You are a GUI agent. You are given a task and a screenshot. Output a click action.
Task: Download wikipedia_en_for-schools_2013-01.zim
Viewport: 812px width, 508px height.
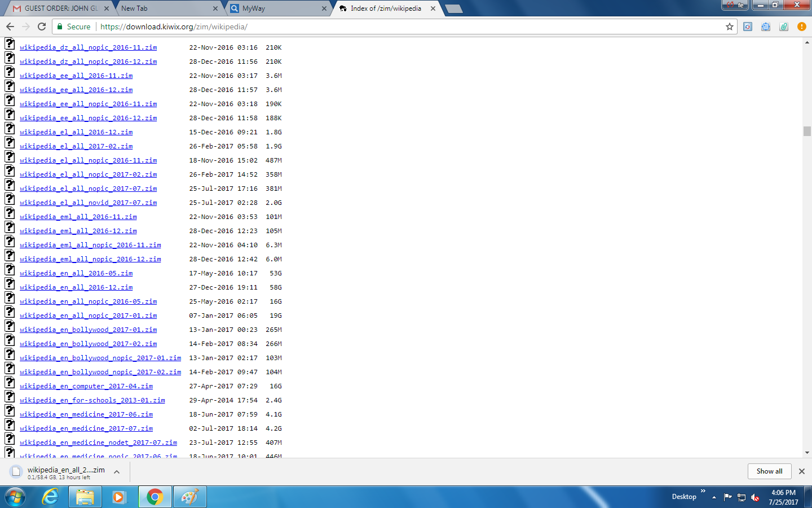click(92, 400)
